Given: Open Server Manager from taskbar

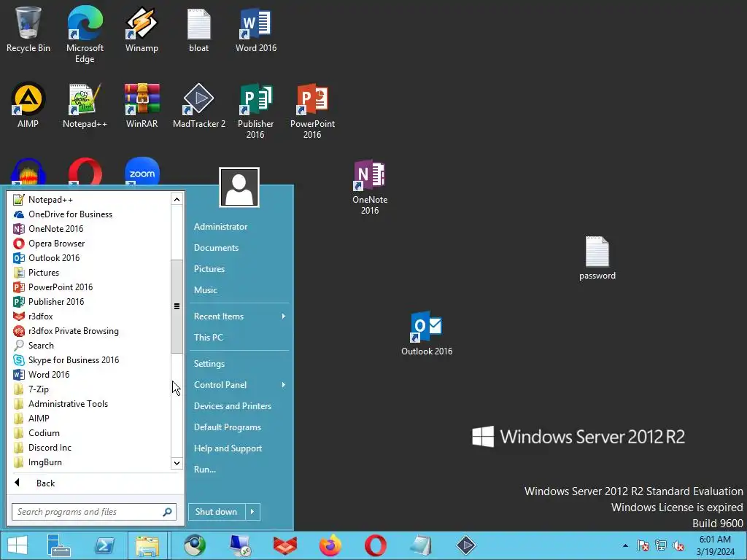Looking at the screenshot, I should (x=59, y=545).
